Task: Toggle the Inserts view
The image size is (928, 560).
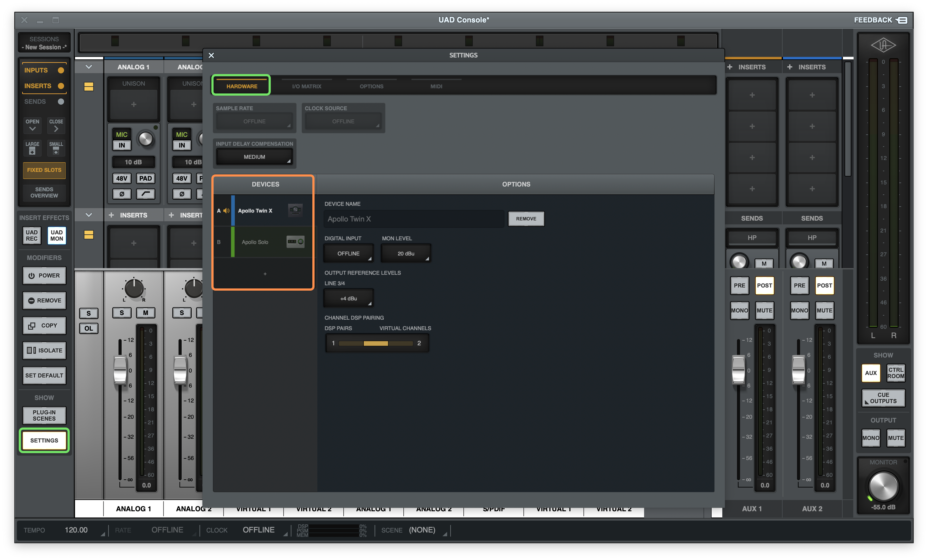Action: (44, 86)
